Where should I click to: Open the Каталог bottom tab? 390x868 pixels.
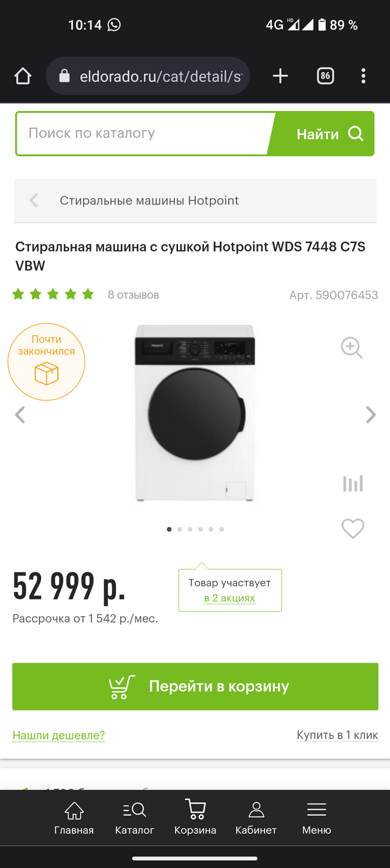click(135, 818)
